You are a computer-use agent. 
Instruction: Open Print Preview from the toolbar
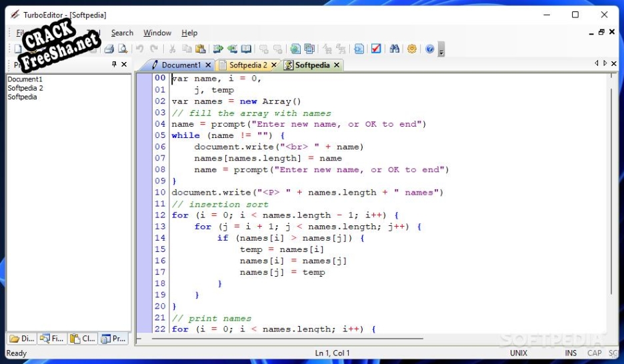tap(123, 49)
